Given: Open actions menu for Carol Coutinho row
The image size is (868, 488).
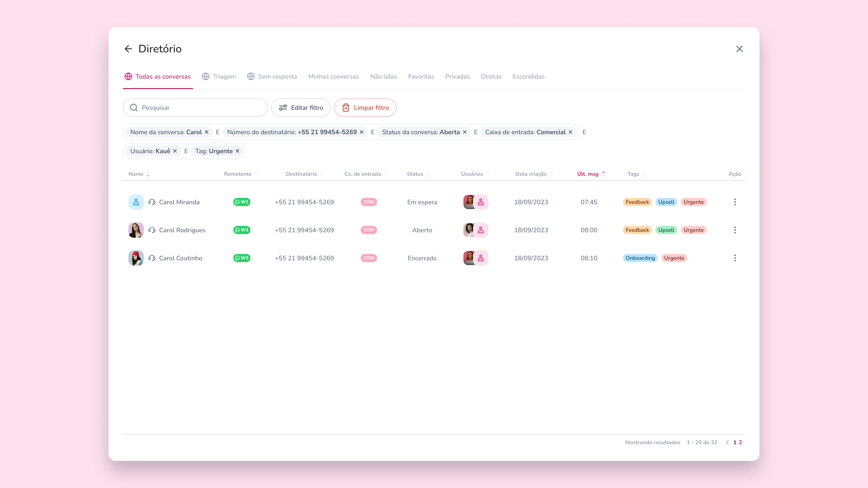Looking at the screenshot, I should click(735, 258).
